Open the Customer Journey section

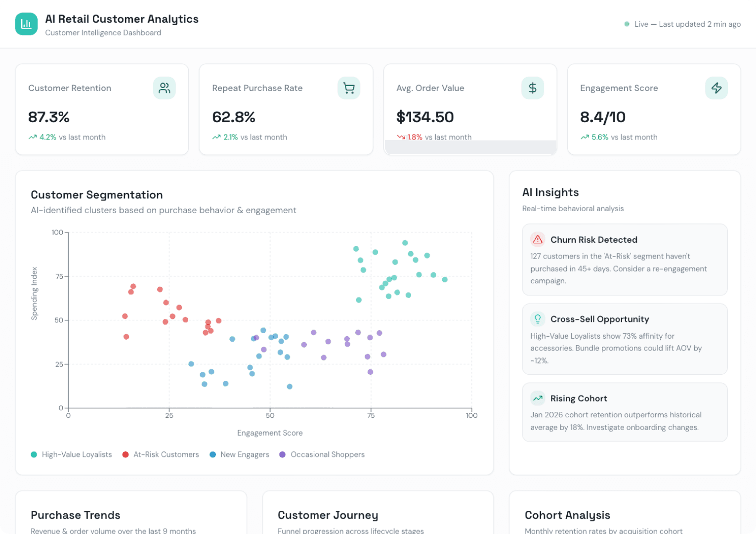coord(328,515)
